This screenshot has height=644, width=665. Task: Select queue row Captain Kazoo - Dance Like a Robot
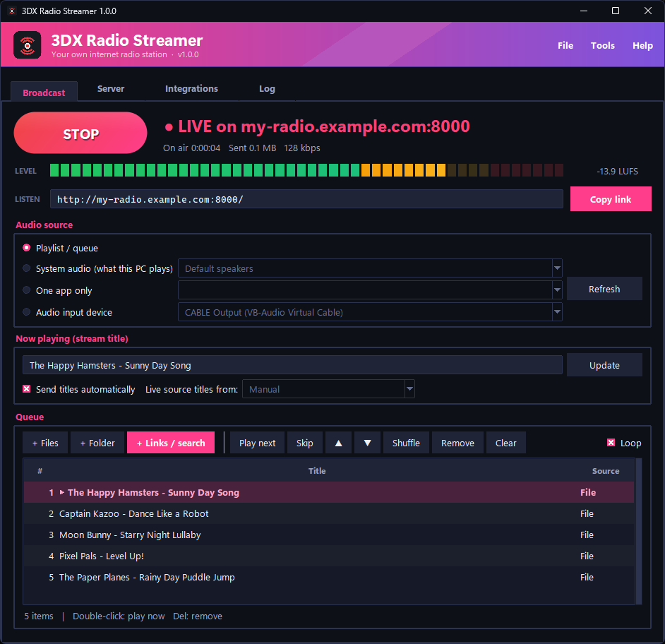(x=329, y=514)
